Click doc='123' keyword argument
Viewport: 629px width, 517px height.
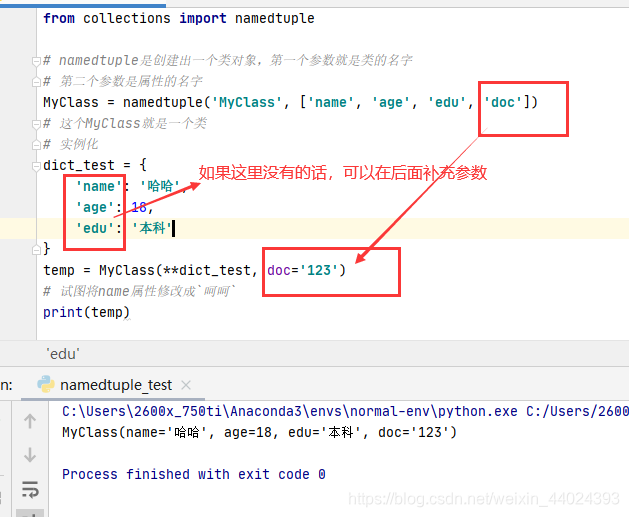click(x=303, y=270)
